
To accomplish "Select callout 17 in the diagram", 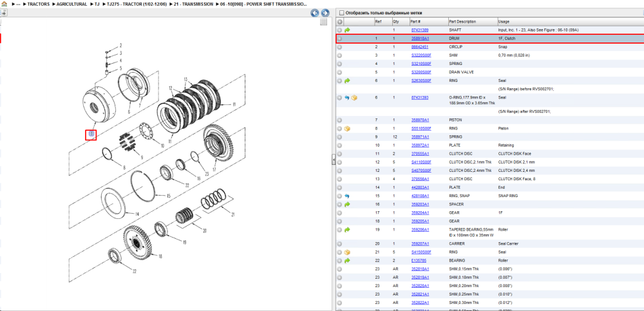I will click(x=214, y=169).
